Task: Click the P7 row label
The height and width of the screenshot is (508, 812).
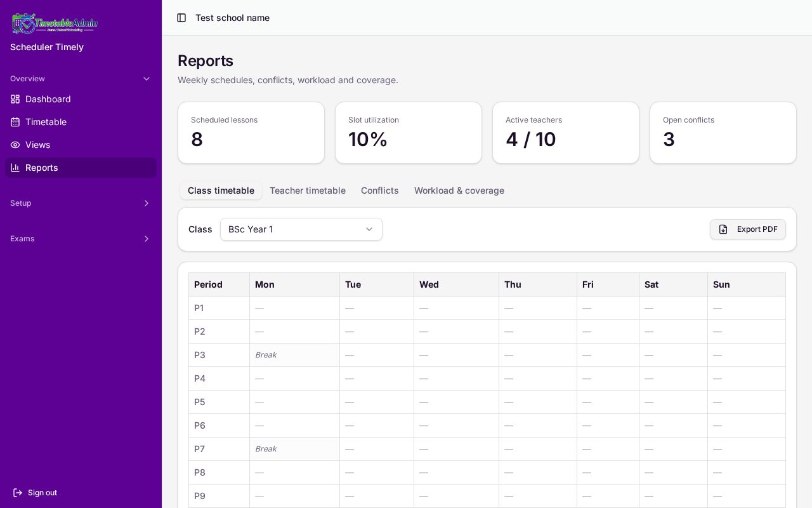Action: point(200,449)
